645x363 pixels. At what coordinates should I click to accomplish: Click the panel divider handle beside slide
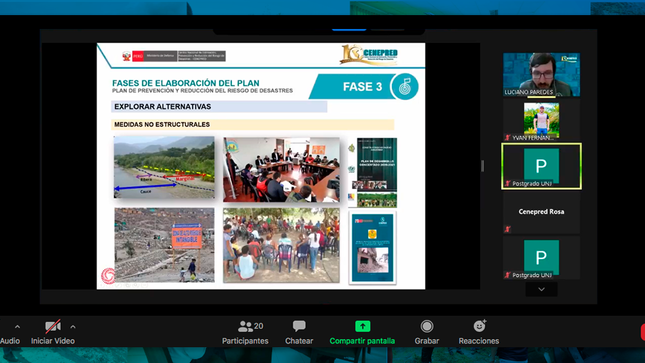click(483, 166)
